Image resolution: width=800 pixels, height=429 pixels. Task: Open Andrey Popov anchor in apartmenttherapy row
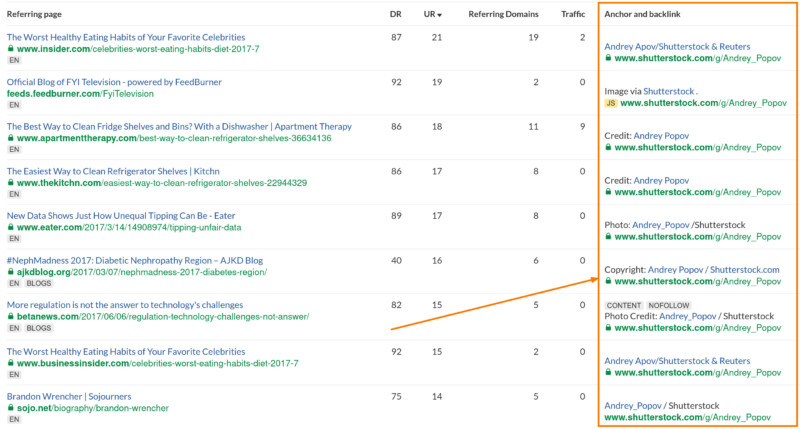(x=661, y=136)
